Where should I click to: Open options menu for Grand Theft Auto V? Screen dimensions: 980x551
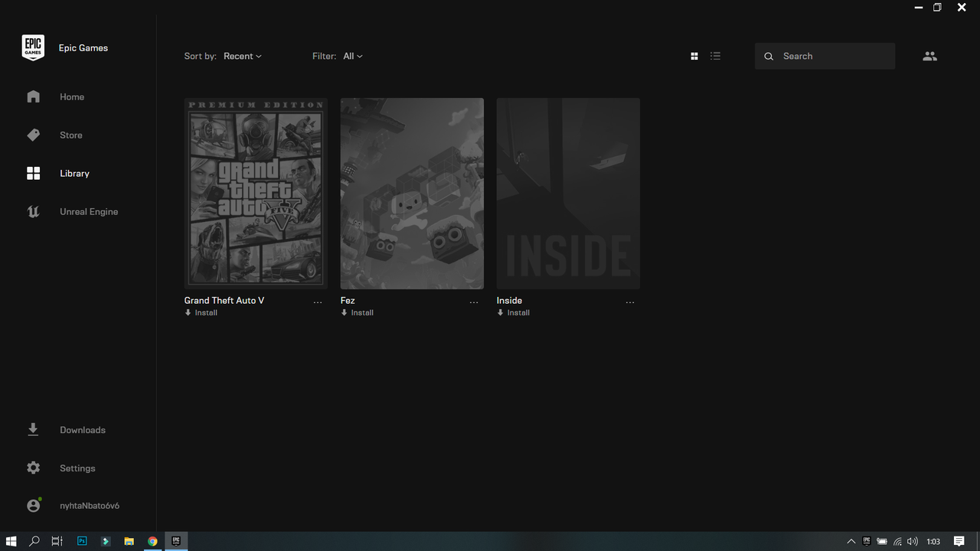318,302
